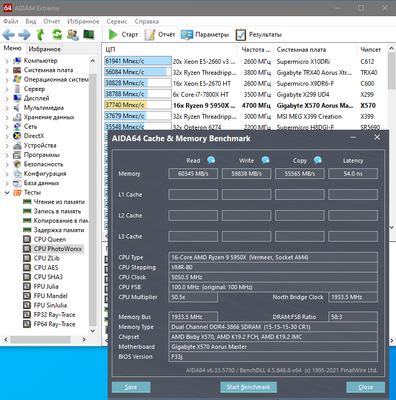
Task: Click the users toolbar icon
Action: [x=73, y=34]
